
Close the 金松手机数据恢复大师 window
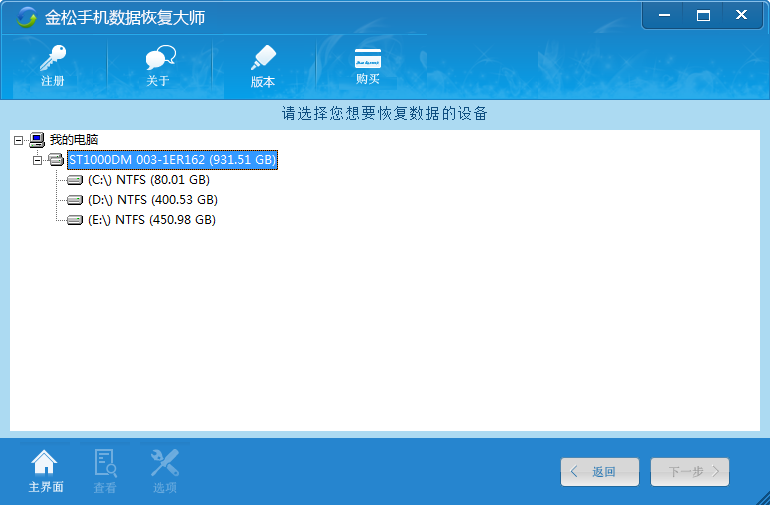(x=742, y=15)
